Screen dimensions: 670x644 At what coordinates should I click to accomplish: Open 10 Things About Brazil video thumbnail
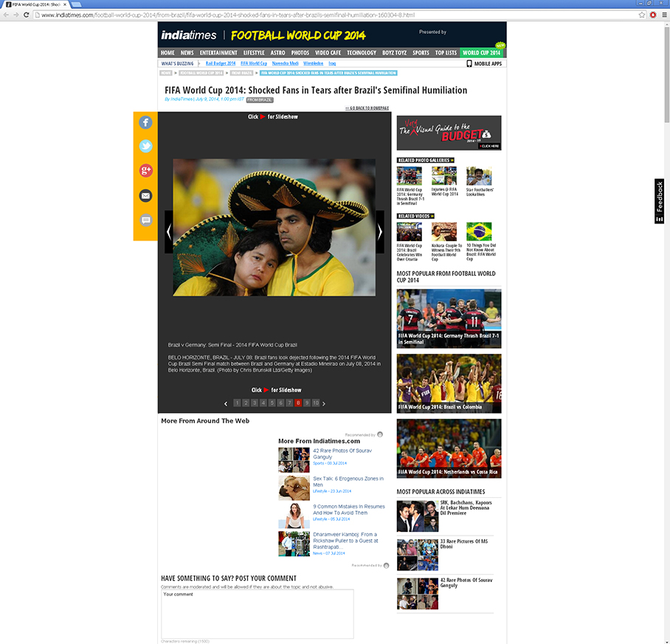click(479, 232)
